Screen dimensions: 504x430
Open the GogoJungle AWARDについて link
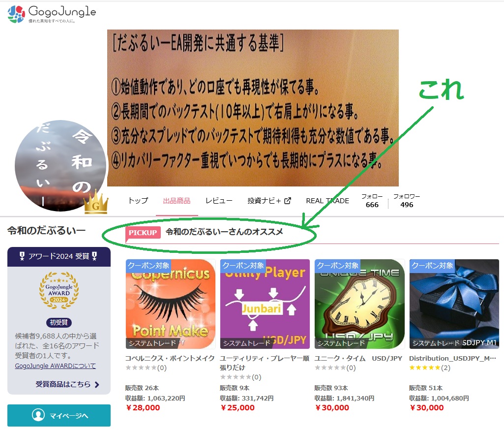(x=55, y=366)
